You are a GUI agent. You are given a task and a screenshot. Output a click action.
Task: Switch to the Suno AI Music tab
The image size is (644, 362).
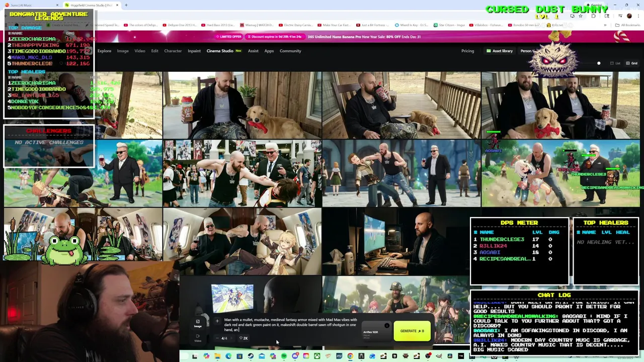click(x=31, y=5)
